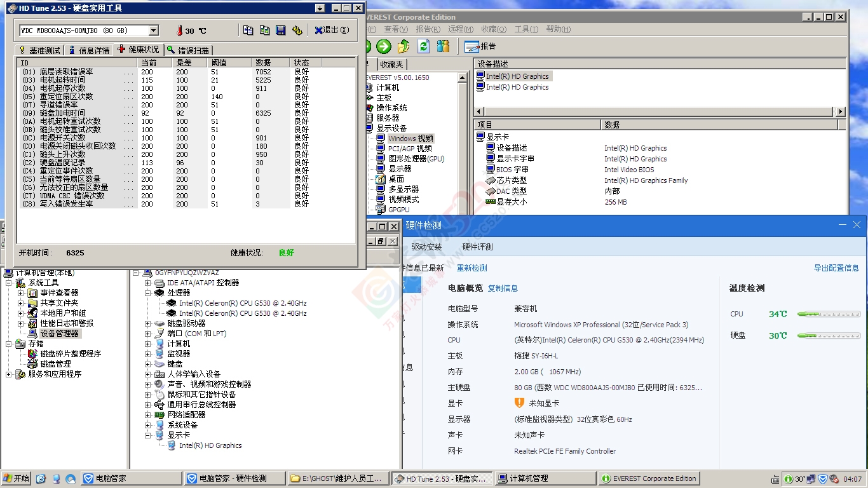The height and width of the screenshot is (488, 868).
Task: Click the 数据 column header in HD Tune
Action: point(271,63)
